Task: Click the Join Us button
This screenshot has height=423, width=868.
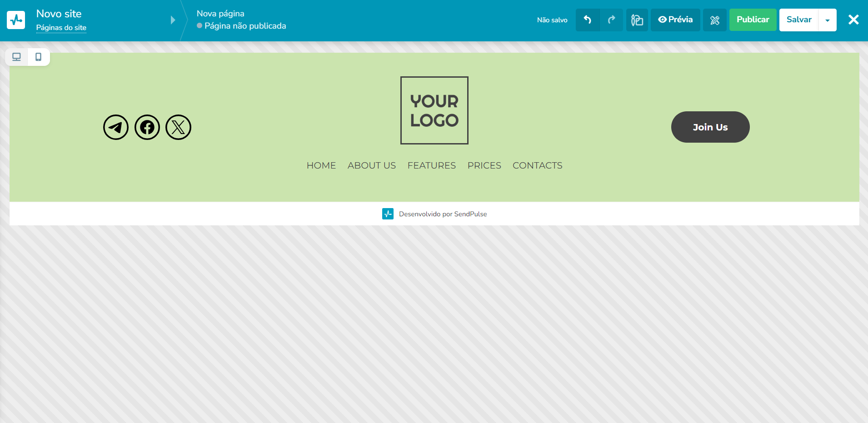Action: pyautogui.click(x=710, y=127)
